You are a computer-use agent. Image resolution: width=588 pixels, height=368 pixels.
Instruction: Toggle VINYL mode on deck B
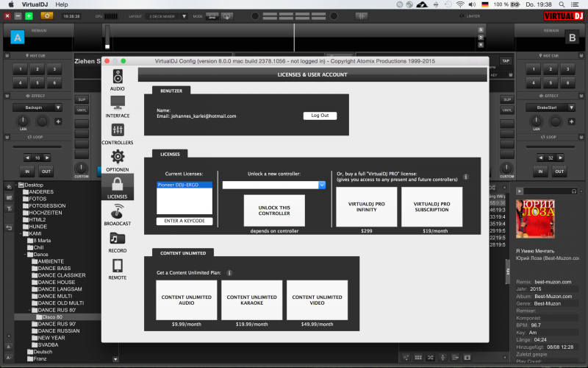pos(507,110)
